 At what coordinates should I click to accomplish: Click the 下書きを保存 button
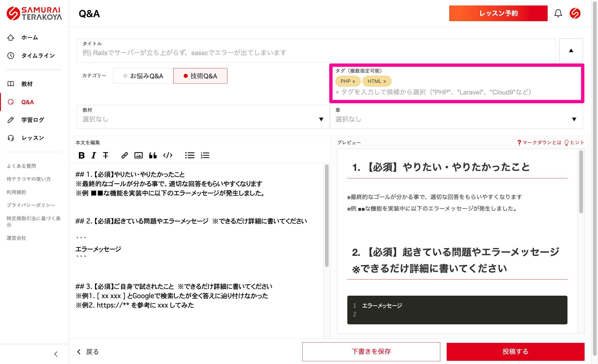click(x=371, y=351)
